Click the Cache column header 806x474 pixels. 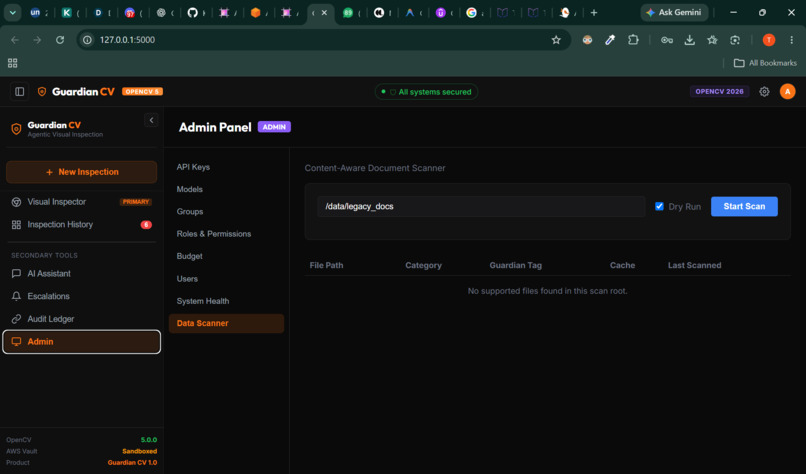(x=622, y=265)
